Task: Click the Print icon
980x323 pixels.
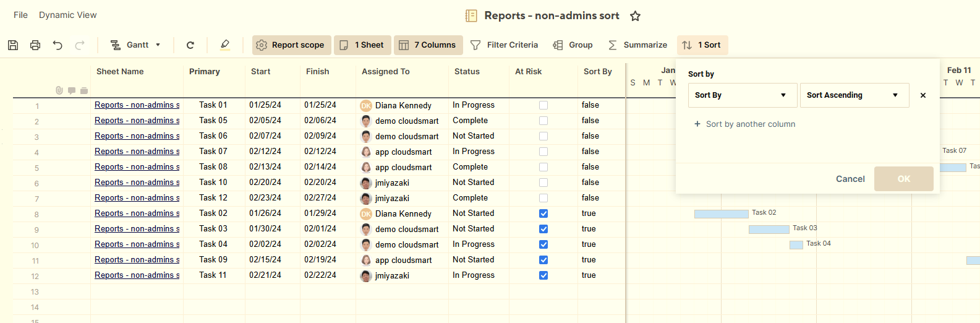Action: click(x=35, y=45)
